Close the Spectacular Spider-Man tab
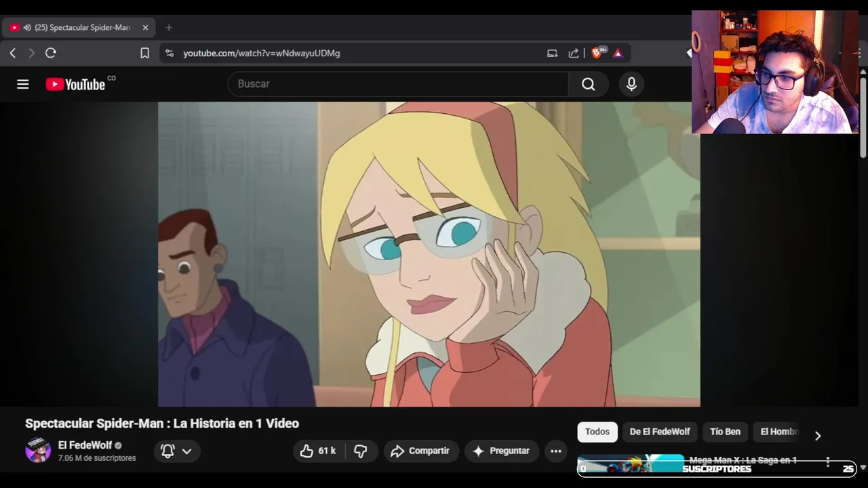Image resolution: width=868 pixels, height=488 pixels. click(145, 28)
